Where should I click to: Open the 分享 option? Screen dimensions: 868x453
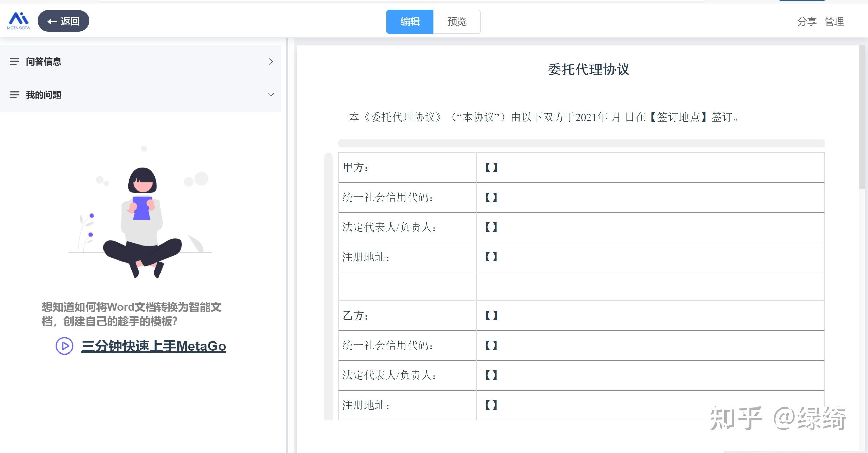coord(807,22)
